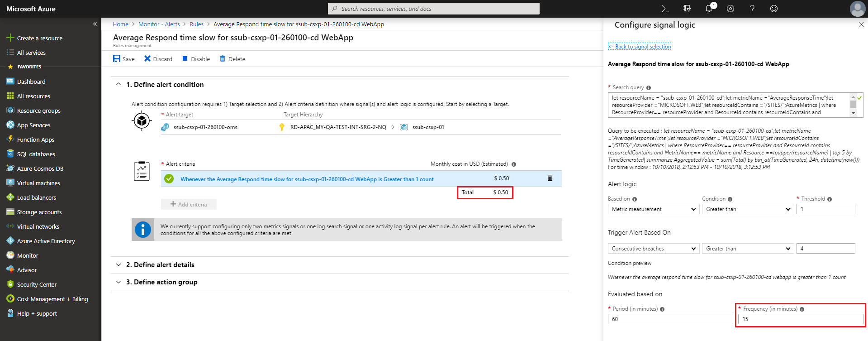Collapse the left sidebar with double chevron
This screenshot has width=868, height=341.
point(95,24)
